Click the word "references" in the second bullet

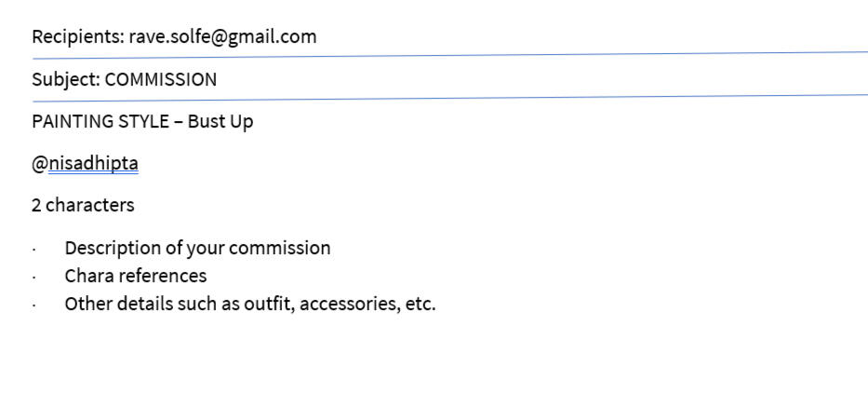point(163,276)
